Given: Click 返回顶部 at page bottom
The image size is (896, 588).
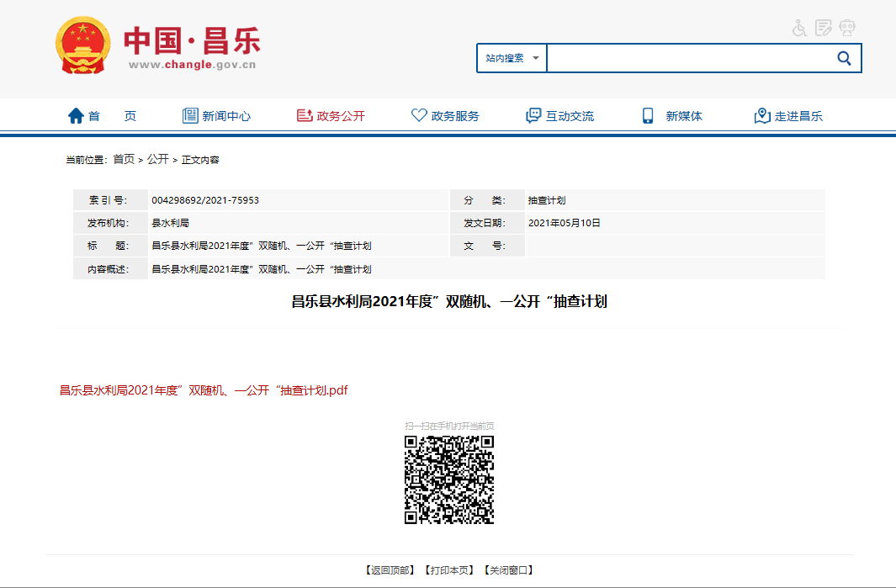Looking at the screenshot, I should click(x=390, y=570).
